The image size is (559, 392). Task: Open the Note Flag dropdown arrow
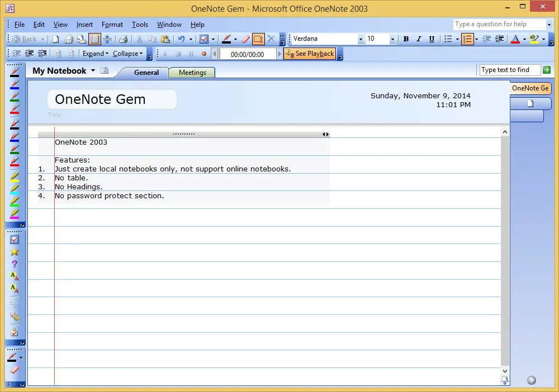[213, 39]
